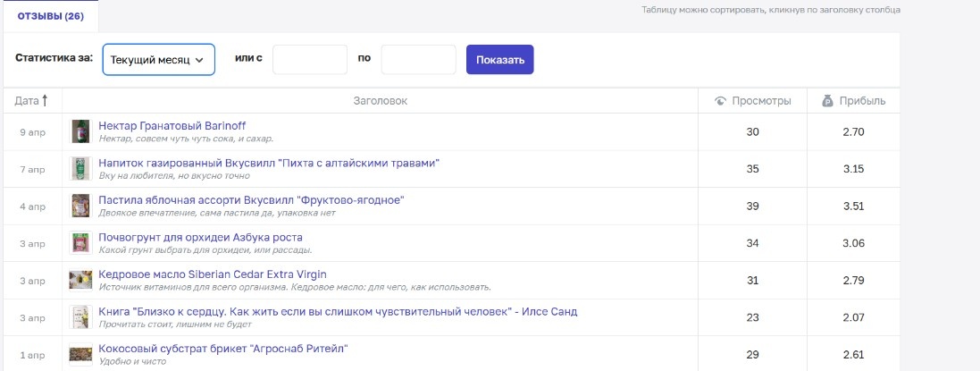Click the '7 апр' date cell

tap(32, 170)
